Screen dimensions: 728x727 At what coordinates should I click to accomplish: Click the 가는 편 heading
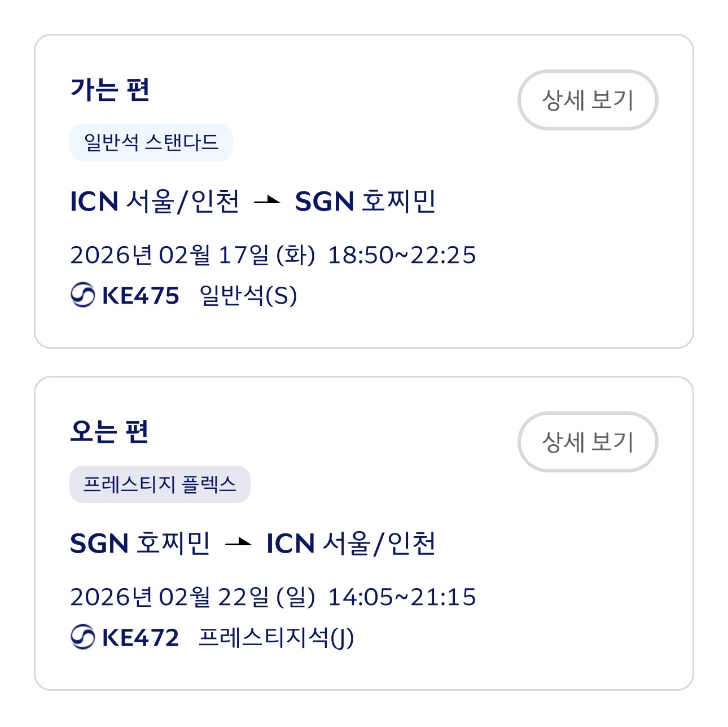pos(109,90)
